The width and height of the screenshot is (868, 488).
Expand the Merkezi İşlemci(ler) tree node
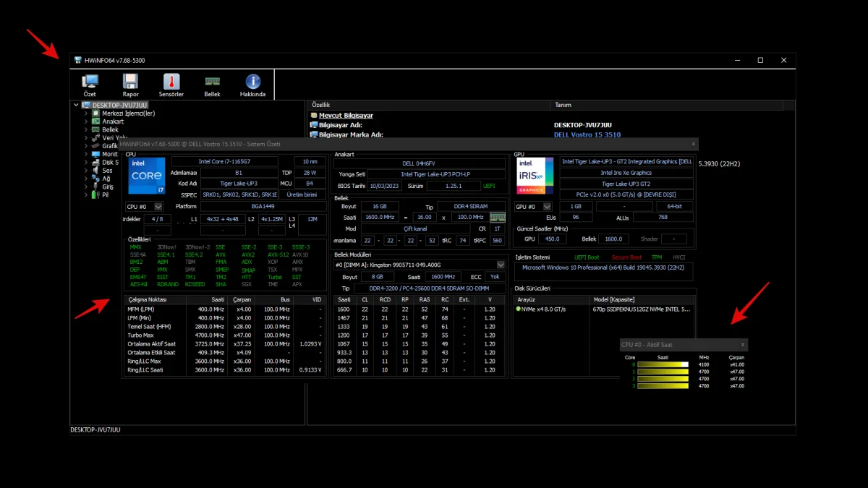85,114
